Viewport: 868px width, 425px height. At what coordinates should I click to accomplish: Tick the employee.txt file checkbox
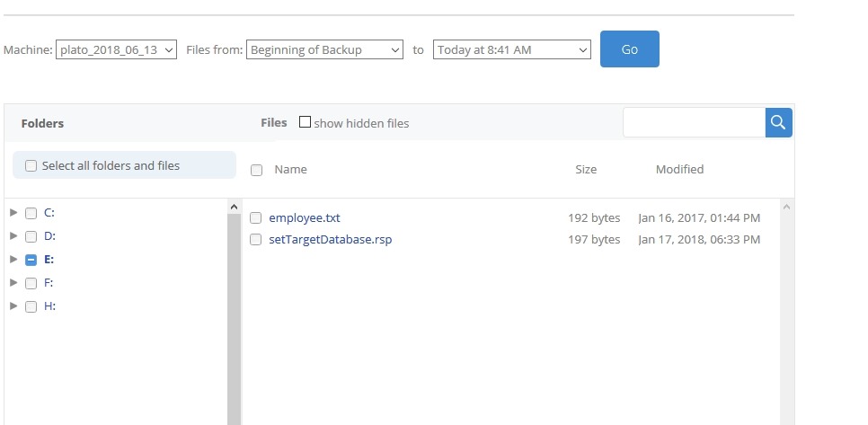tap(256, 218)
